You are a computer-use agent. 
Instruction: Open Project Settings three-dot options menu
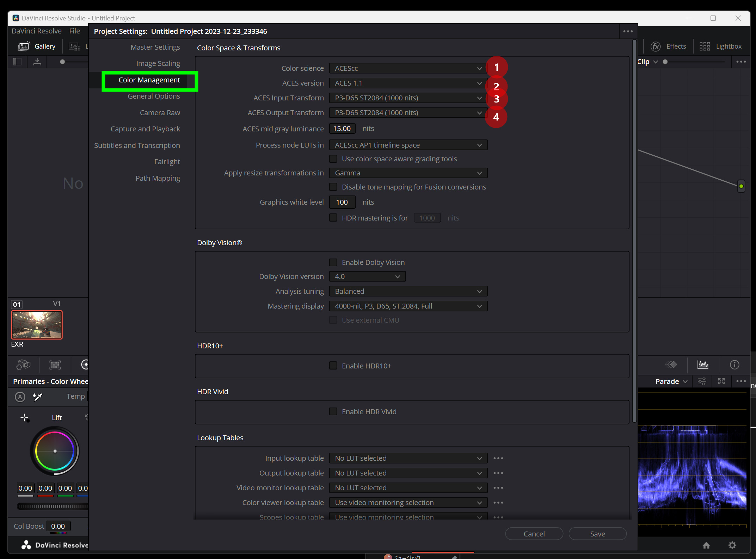click(x=628, y=31)
